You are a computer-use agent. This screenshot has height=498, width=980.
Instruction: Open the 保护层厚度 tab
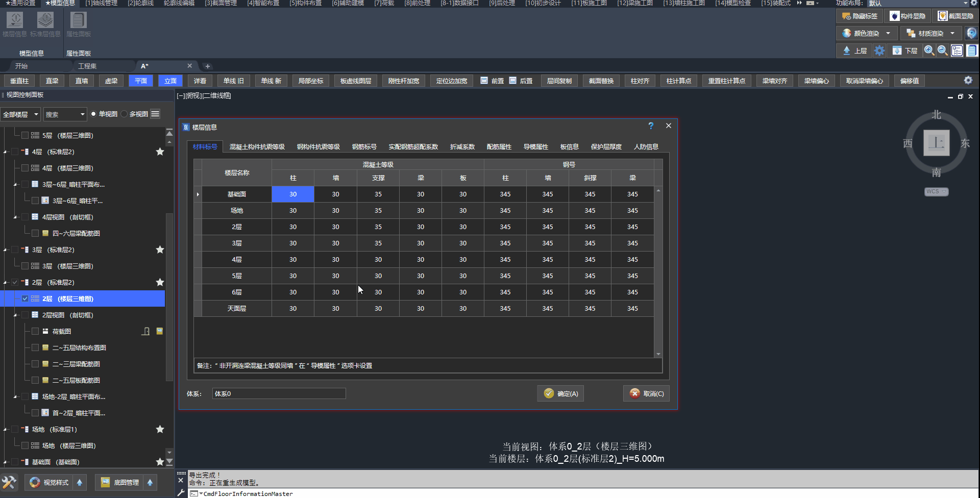coord(606,146)
